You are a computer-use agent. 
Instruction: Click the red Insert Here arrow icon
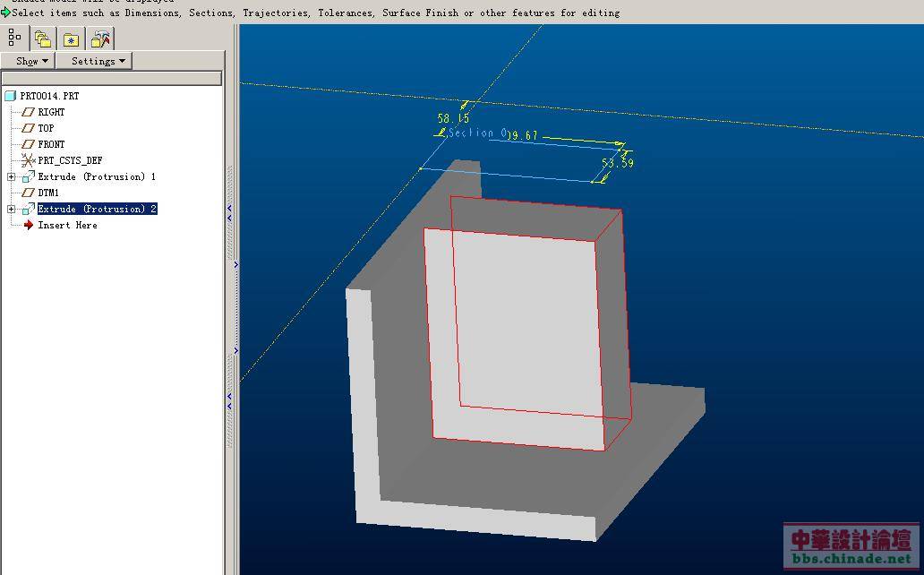[29, 225]
